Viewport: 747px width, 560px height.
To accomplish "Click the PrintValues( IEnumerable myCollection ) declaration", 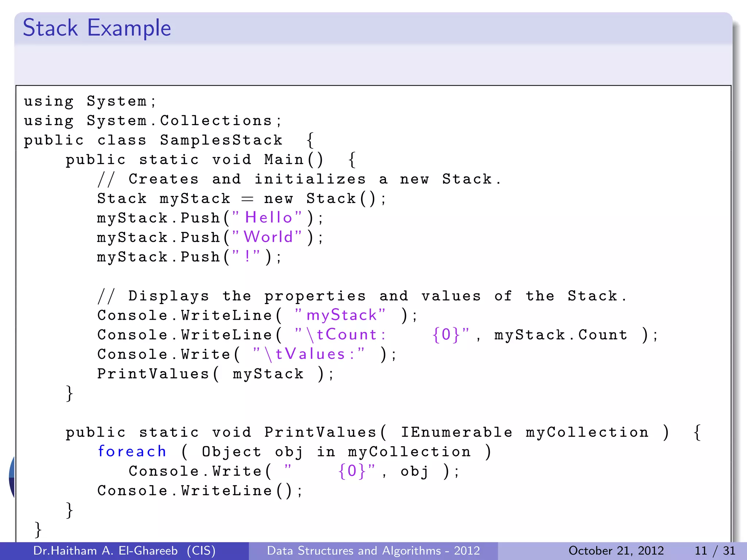I will tap(383, 432).
